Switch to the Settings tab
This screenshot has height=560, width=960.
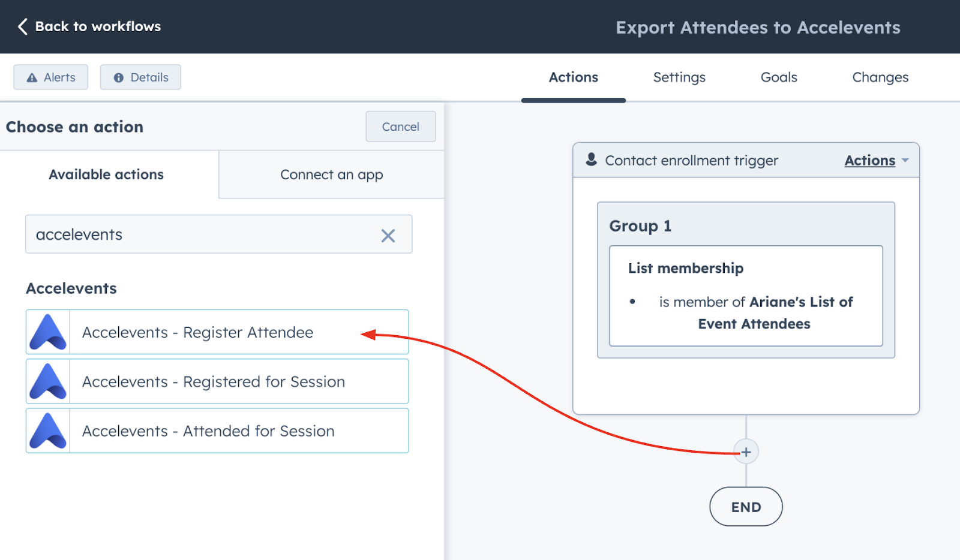tap(679, 77)
